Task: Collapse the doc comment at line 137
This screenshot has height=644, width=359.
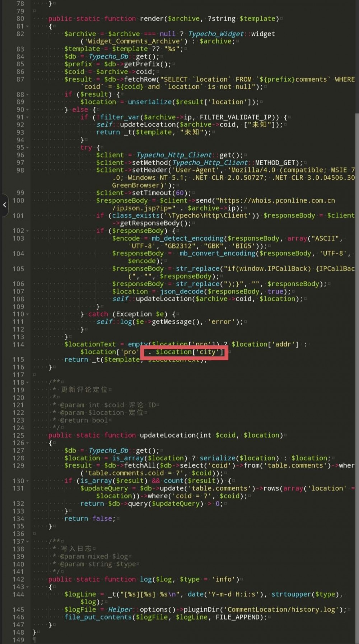Action: tap(28, 541)
